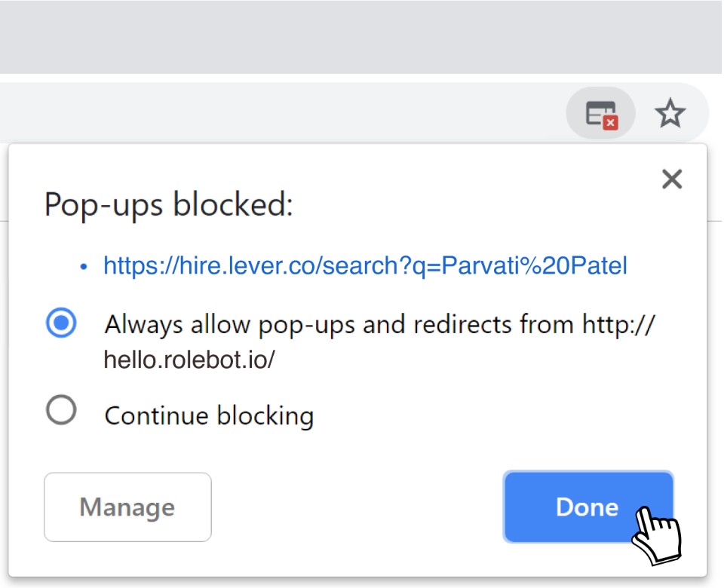The height and width of the screenshot is (588, 724).
Task: Select Always allow pop-ups from hello.rolebot.io
Action: tap(61, 323)
